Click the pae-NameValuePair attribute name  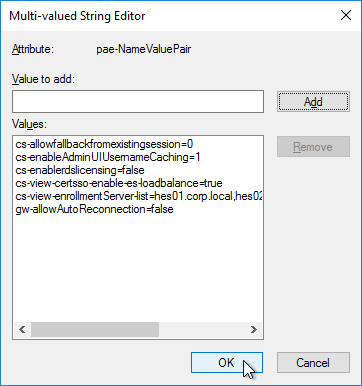(x=144, y=49)
